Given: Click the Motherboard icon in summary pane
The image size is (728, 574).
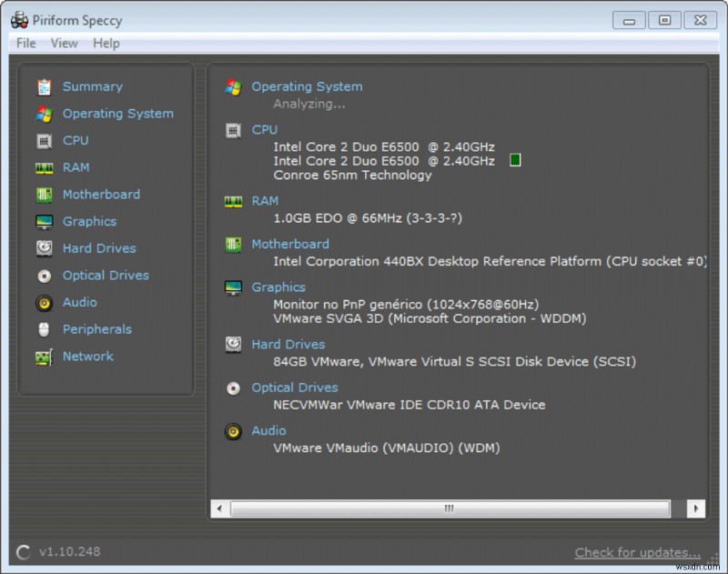Looking at the screenshot, I should [x=233, y=245].
